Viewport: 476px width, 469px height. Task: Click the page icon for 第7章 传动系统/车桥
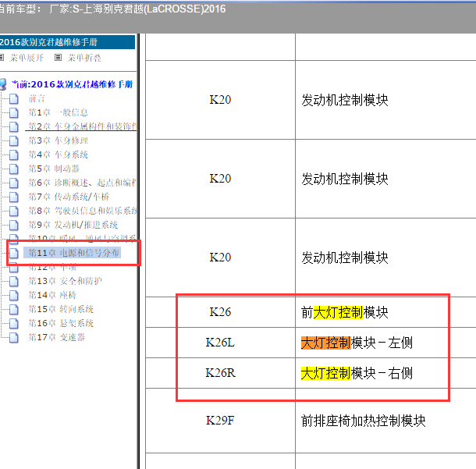click(14, 197)
